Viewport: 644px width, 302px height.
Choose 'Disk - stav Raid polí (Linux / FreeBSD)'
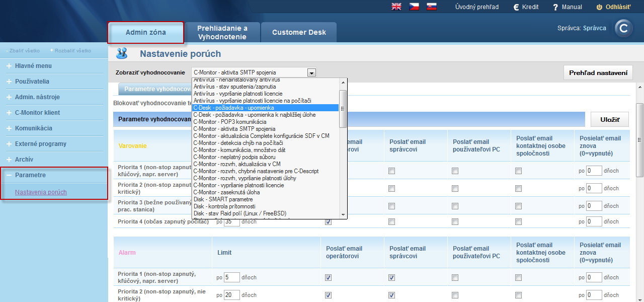[x=265, y=213]
